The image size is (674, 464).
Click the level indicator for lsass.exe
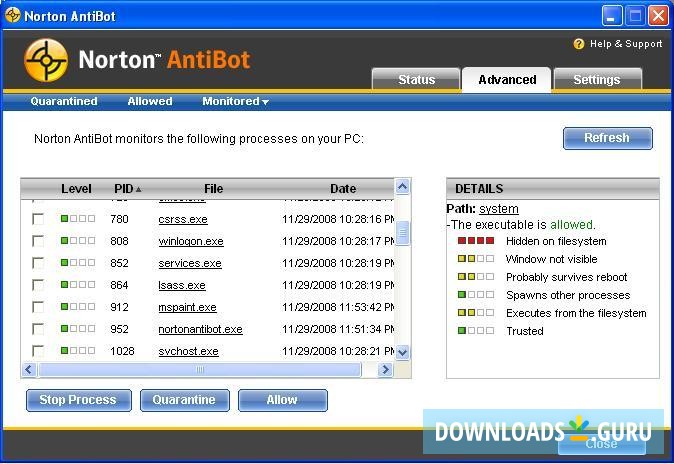(x=78, y=284)
